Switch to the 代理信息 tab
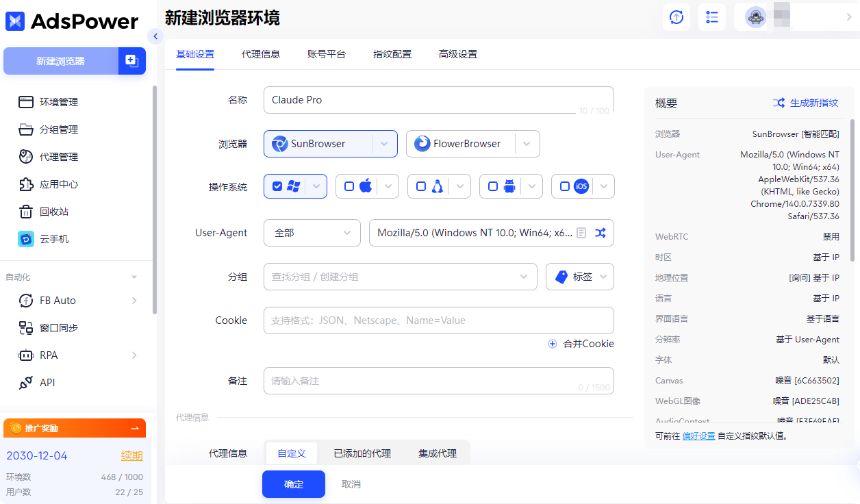The image size is (860, 504). (x=261, y=54)
